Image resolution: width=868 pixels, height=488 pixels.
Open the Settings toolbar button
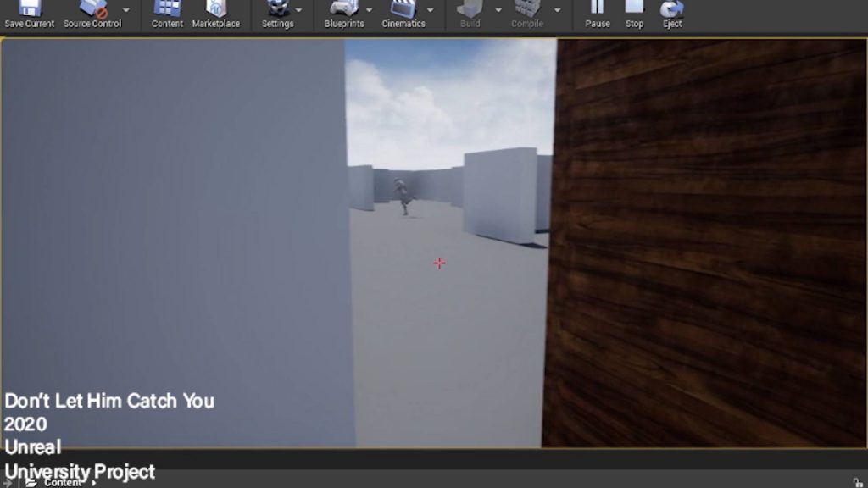(277, 15)
